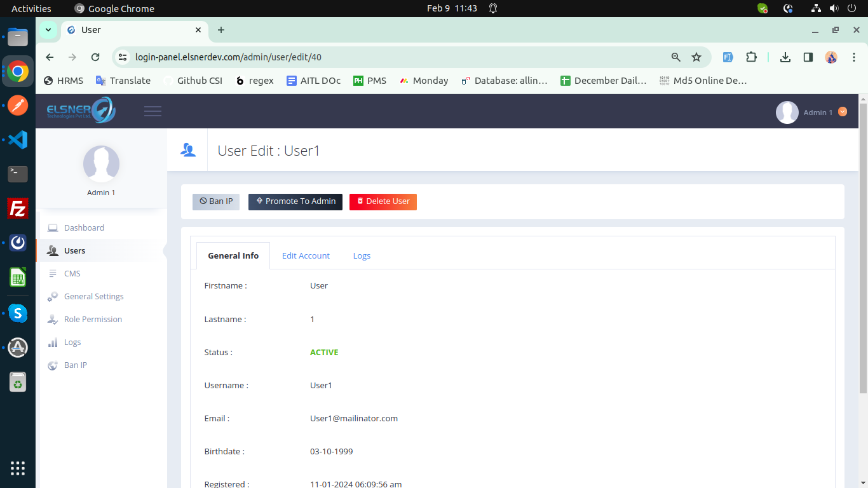Open the CMS section icon
Viewport: 868px width, 488px height.
(x=52, y=273)
